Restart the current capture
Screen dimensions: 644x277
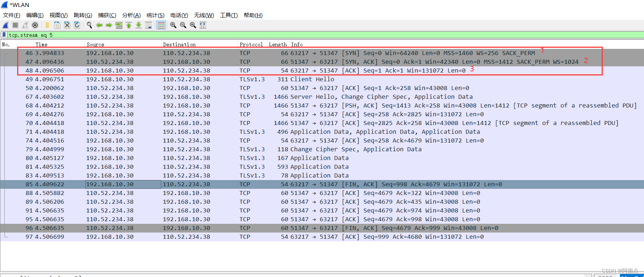tap(25, 25)
